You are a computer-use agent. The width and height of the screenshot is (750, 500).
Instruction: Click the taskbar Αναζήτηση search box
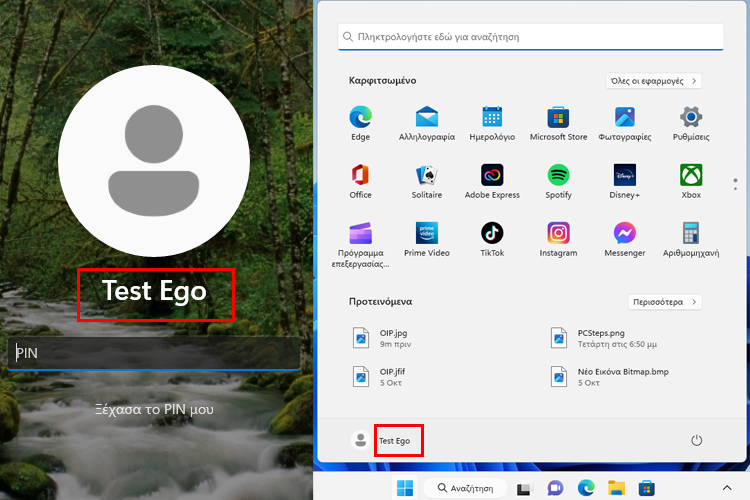tap(465, 488)
